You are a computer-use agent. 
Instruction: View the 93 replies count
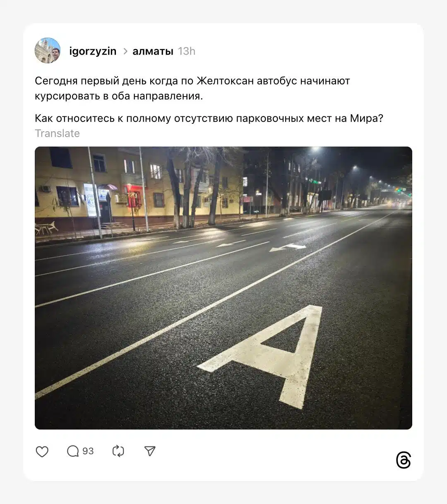click(x=88, y=451)
